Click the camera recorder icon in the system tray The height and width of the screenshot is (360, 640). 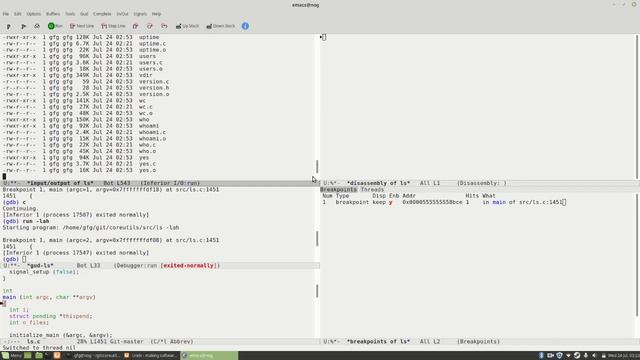tap(550, 356)
